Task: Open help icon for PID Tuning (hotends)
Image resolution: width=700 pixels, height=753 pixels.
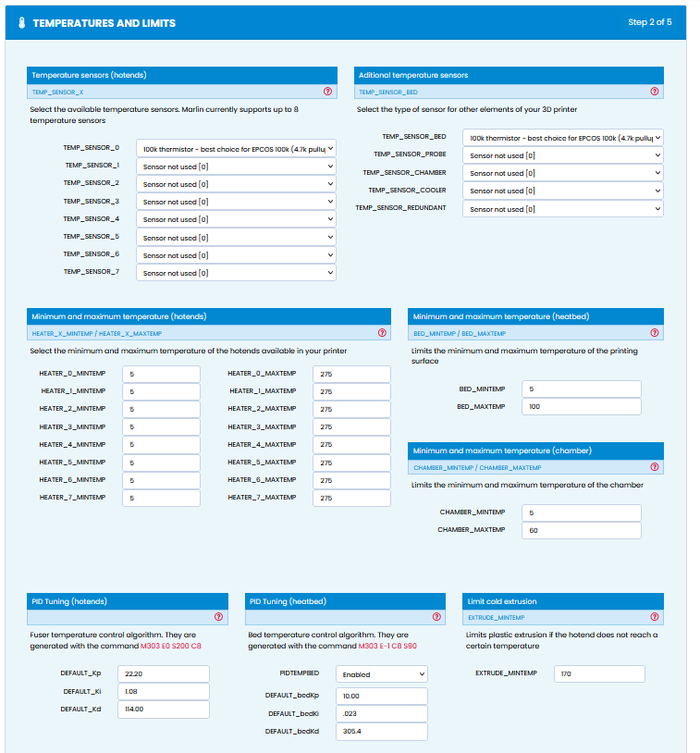Action: pyautogui.click(x=218, y=617)
